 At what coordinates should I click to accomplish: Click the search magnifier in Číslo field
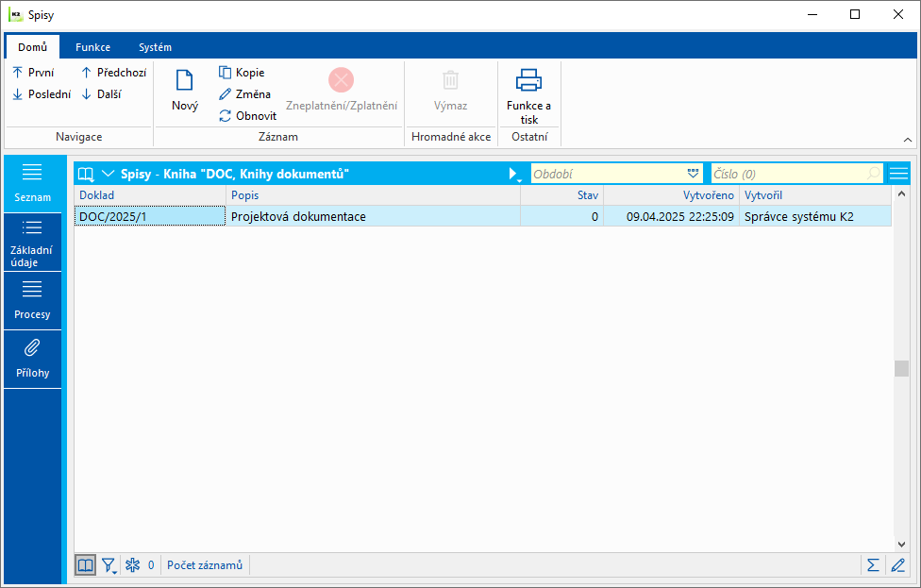pyautogui.click(x=874, y=174)
